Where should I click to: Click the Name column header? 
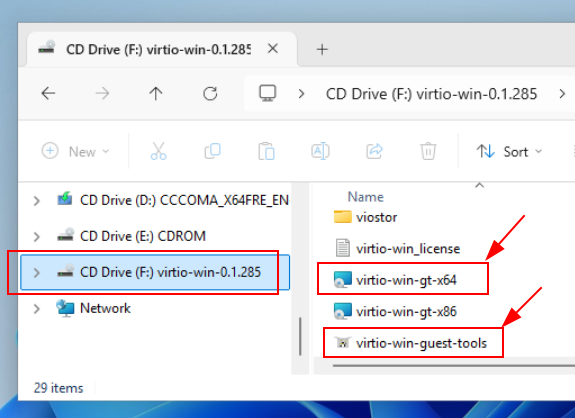365,197
